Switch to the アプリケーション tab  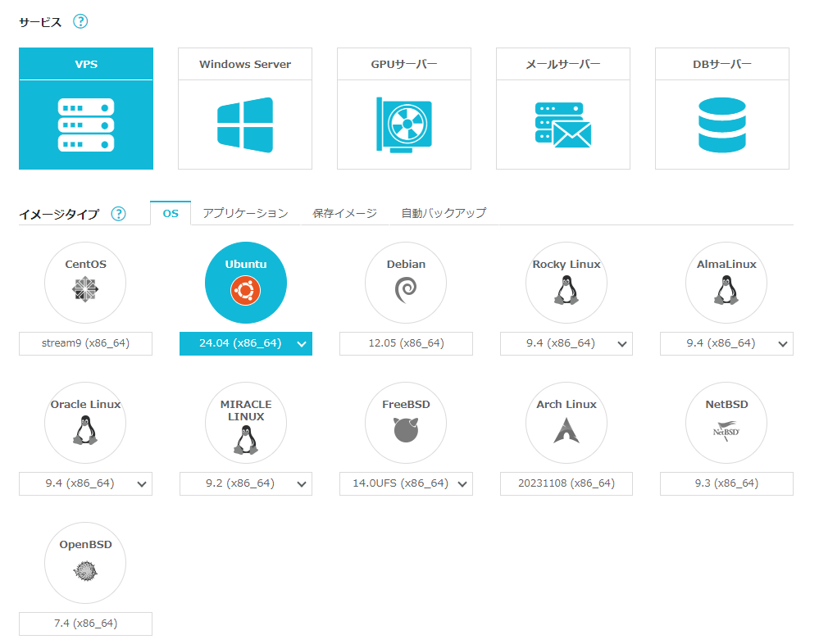(x=245, y=214)
